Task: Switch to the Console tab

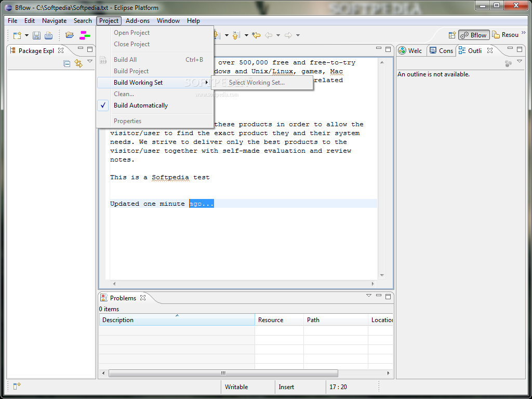Action: click(x=441, y=50)
